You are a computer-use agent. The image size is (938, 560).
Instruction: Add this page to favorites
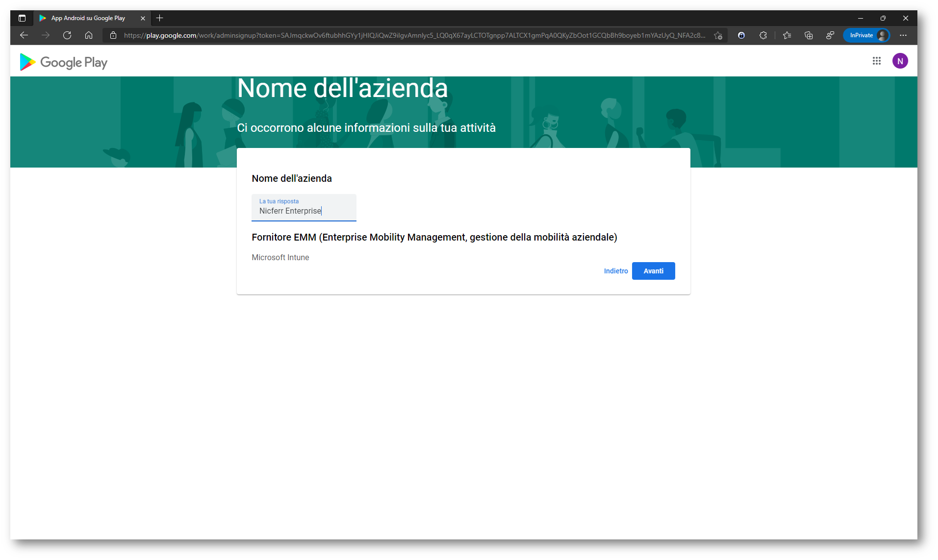click(718, 35)
